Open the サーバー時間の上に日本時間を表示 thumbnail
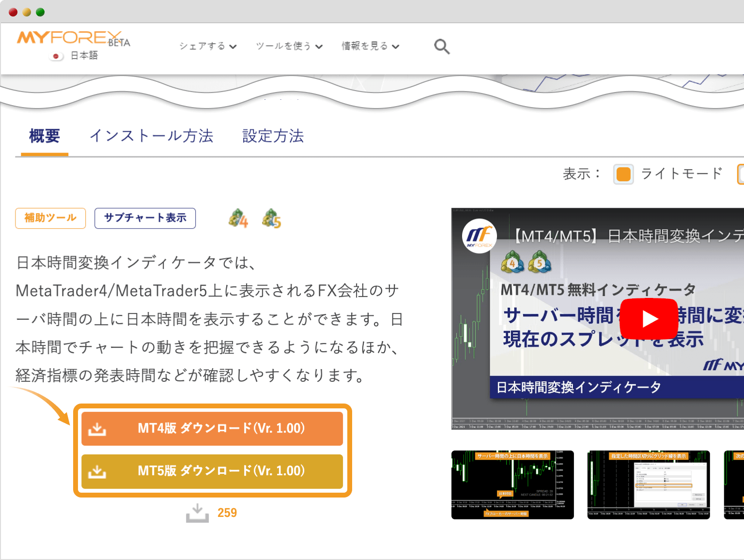This screenshot has width=744, height=560. [512, 485]
